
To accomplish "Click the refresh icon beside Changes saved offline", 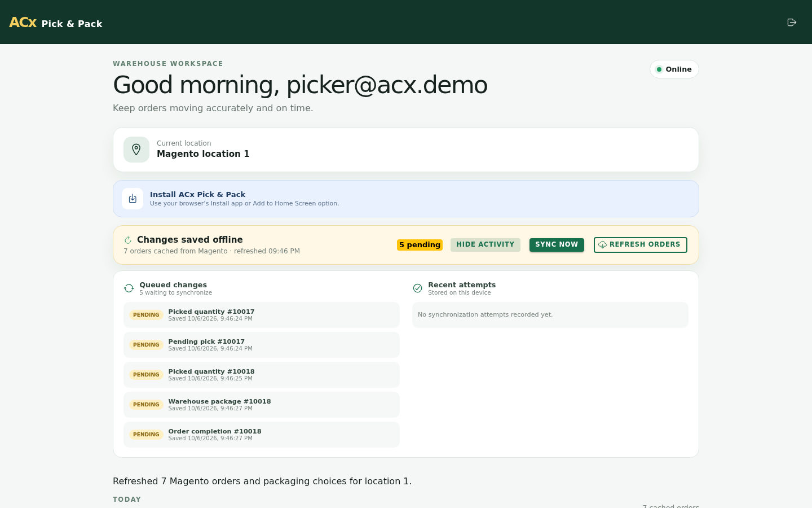I will (x=128, y=240).
